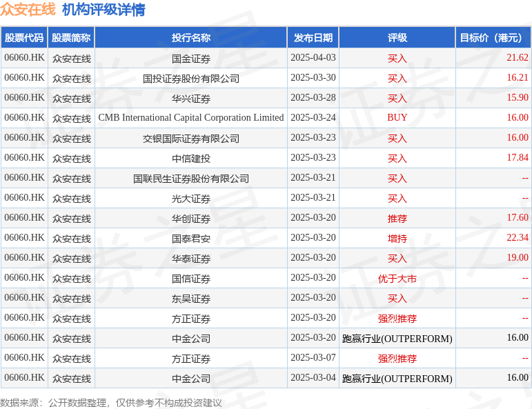Click 跑赢行业(OUTPERFORM) in 2025-03-04 row
532x409 pixels.
pyautogui.click(x=397, y=379)
